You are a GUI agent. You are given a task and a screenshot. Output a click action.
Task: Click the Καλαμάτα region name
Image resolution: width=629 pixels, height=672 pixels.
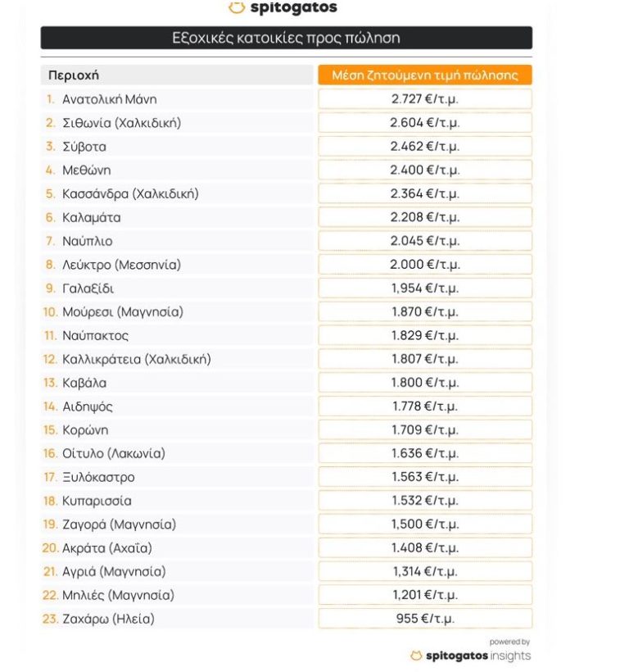(x=93, y=218)
